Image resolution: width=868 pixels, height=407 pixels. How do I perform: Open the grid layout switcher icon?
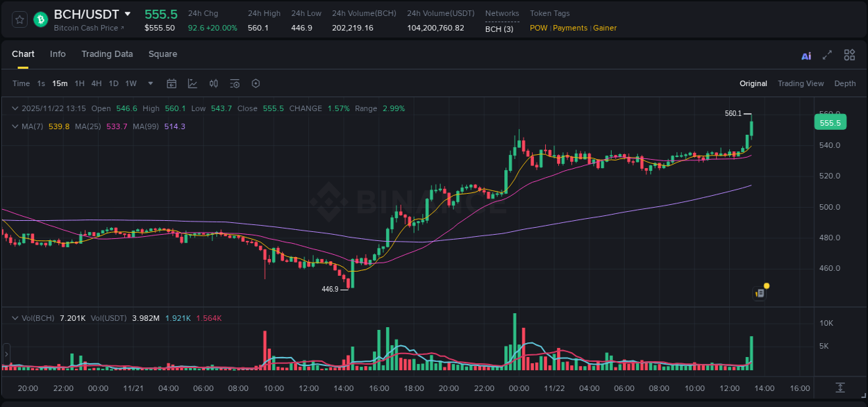pyautogui.click(x=849, y=55)
